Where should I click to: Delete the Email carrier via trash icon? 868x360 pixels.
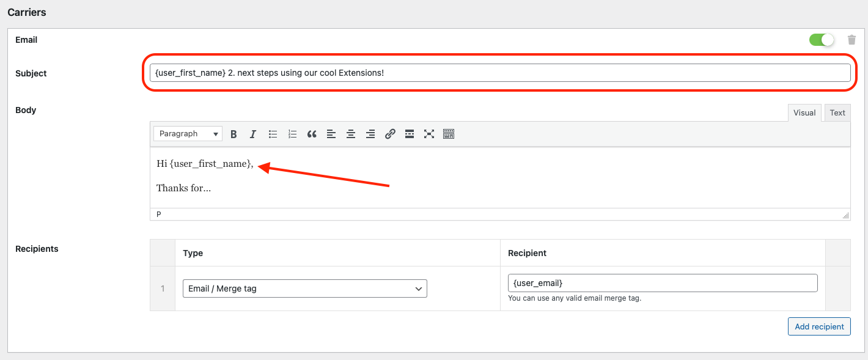[851, 39]
